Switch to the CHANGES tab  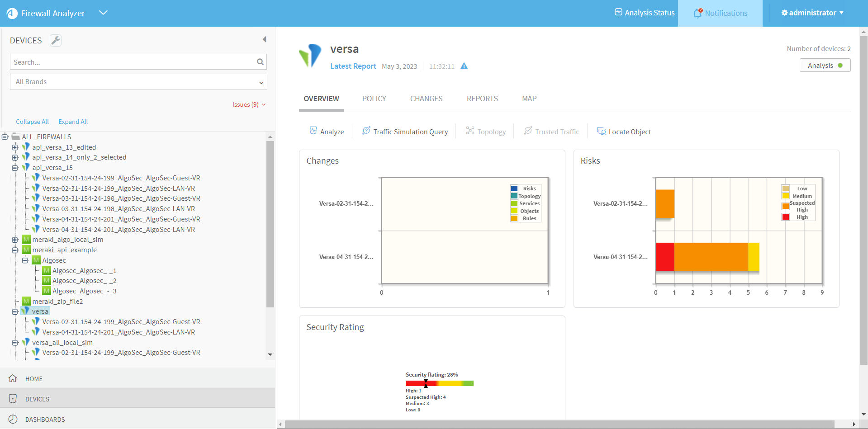pyautogui.click(x=426, y=99)
